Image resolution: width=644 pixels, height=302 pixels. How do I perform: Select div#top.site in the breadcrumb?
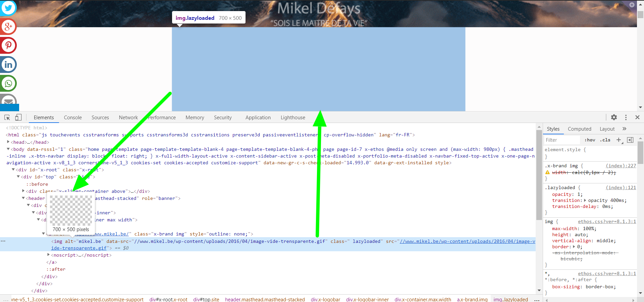point(206,299)
